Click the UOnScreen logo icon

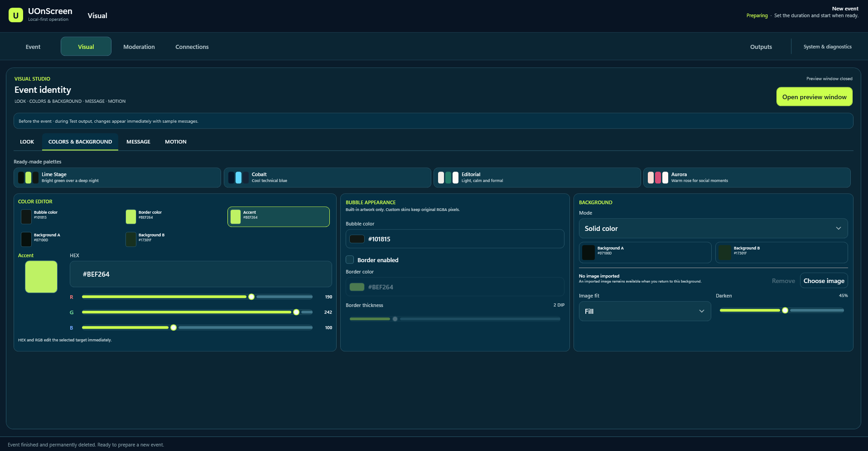[x=16, y=15]
